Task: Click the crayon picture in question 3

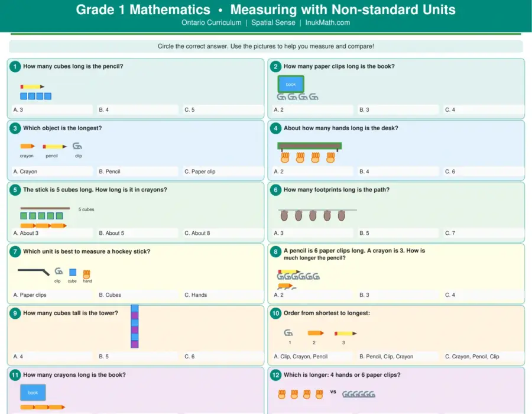Action: pyautogui.click(x=27, y=146)
